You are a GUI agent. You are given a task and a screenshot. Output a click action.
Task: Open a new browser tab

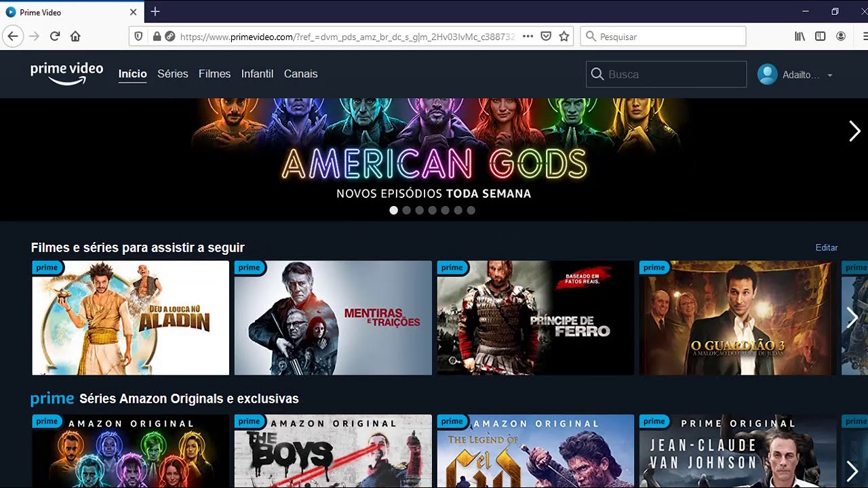pyautogui.click(x=155, y=12)
